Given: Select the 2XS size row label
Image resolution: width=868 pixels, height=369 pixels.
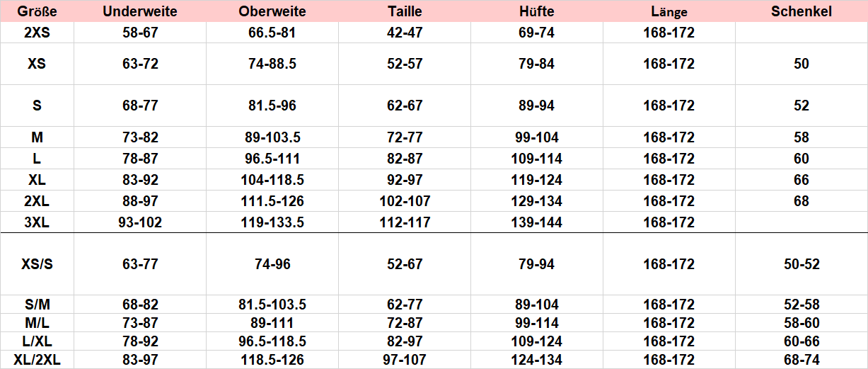Looking at the screenshot, I should click(37, 33).
